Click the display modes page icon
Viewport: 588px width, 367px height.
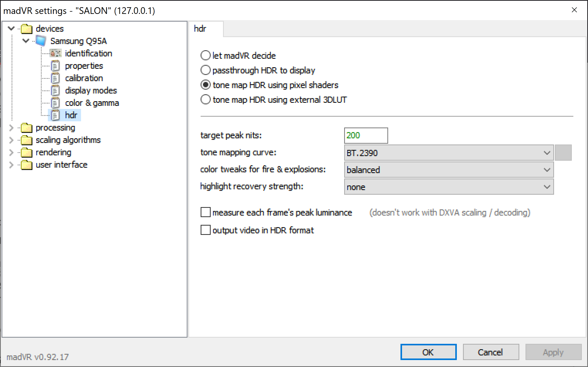(x=55, y=90)
